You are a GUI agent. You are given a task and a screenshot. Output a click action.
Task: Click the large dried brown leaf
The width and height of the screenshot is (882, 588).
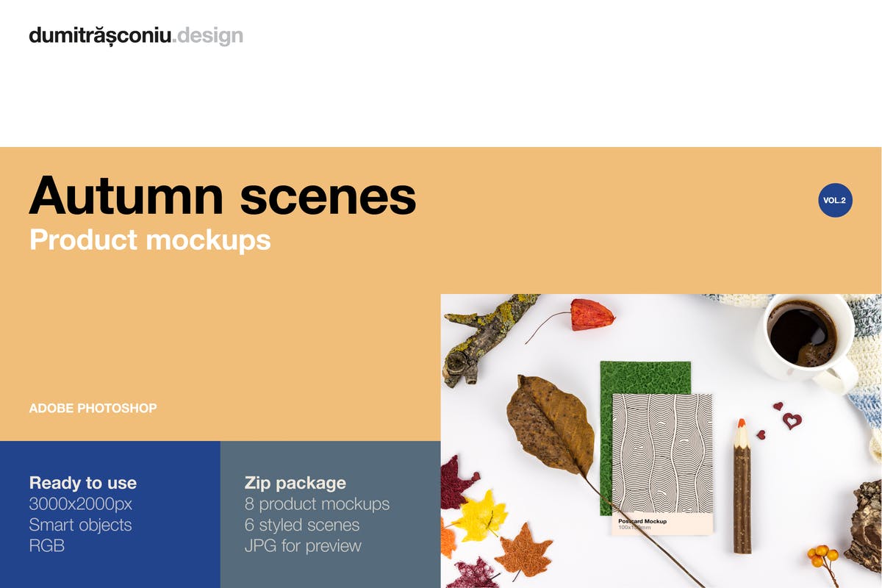point(553,424)
